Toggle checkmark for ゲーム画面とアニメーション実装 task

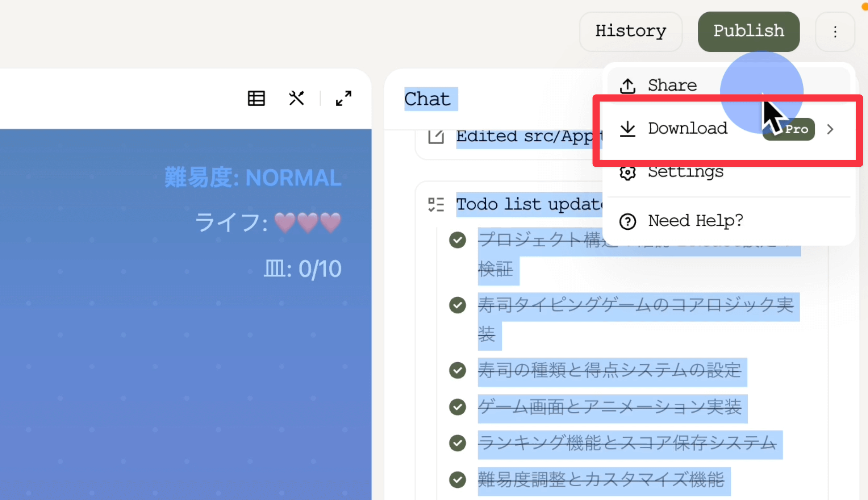(458, 407)
